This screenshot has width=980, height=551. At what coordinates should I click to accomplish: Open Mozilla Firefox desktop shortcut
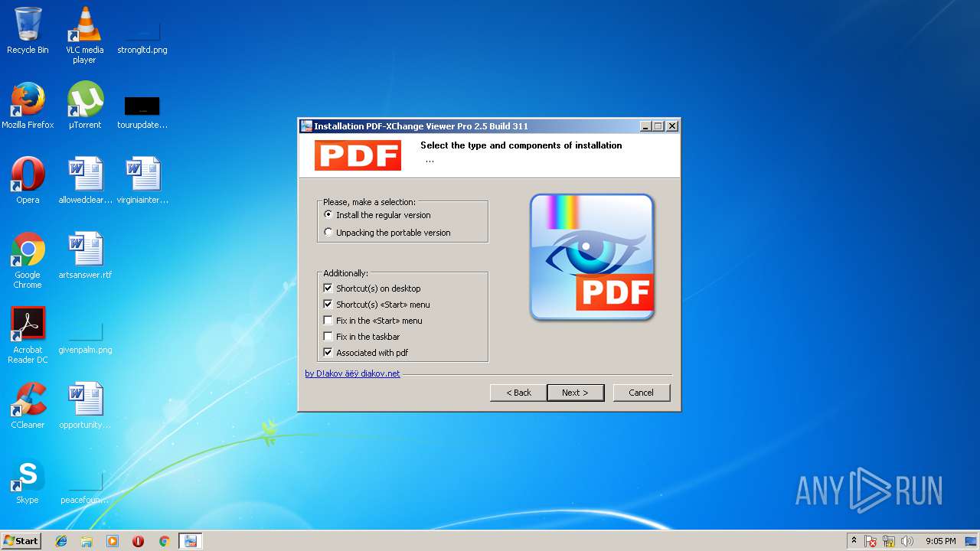pos(28,106)
